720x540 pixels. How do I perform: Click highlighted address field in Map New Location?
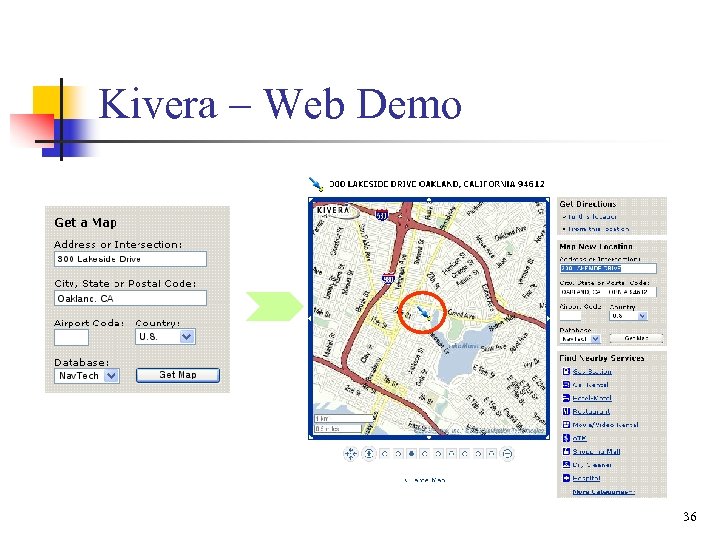(x=608, y=268)
